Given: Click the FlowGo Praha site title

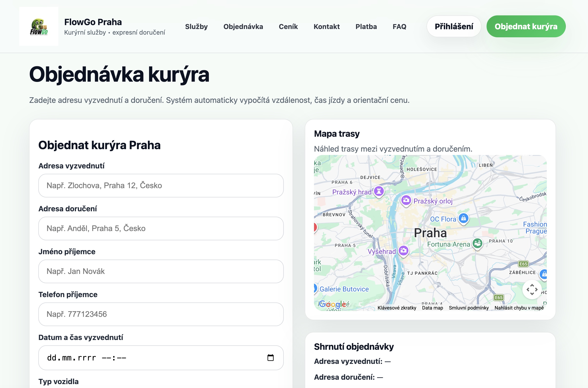Looking at the screenshot, I should 93,22.
